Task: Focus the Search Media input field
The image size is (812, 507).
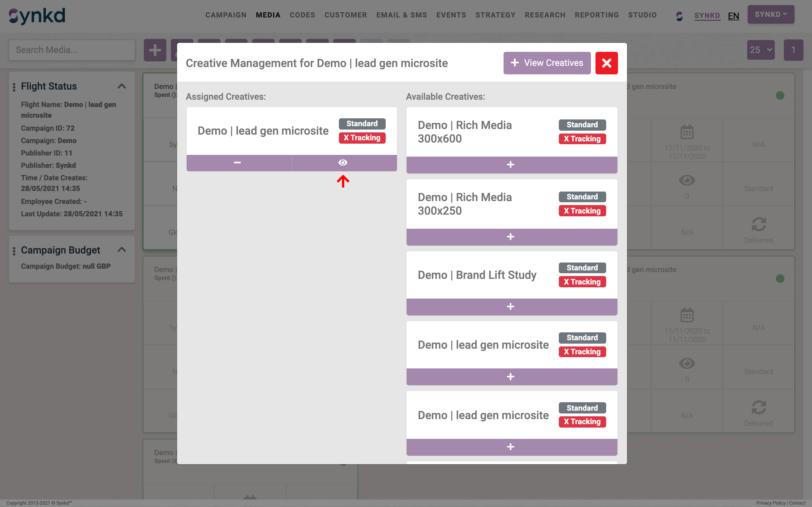Action: pyautogui.click(x=72, y=50)
